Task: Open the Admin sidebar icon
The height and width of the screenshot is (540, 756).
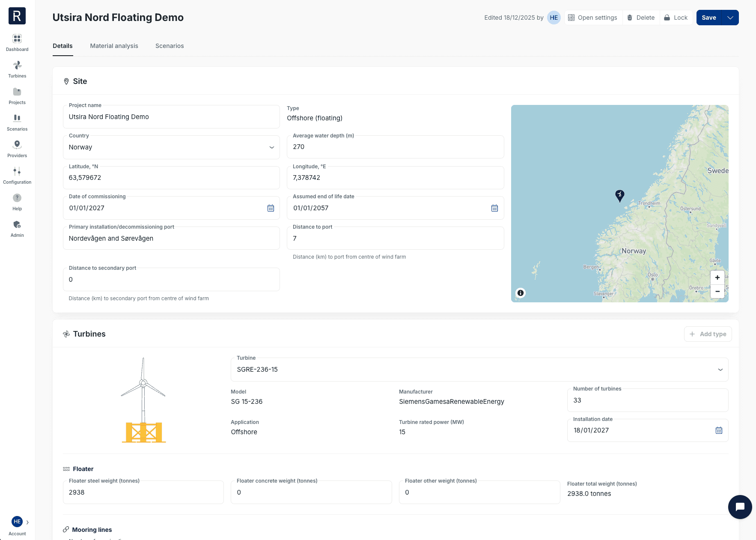Action: (x=17, y=225)
